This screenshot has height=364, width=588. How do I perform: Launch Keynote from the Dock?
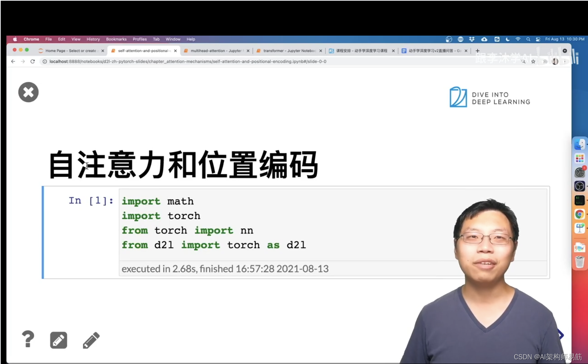[580, 228]
